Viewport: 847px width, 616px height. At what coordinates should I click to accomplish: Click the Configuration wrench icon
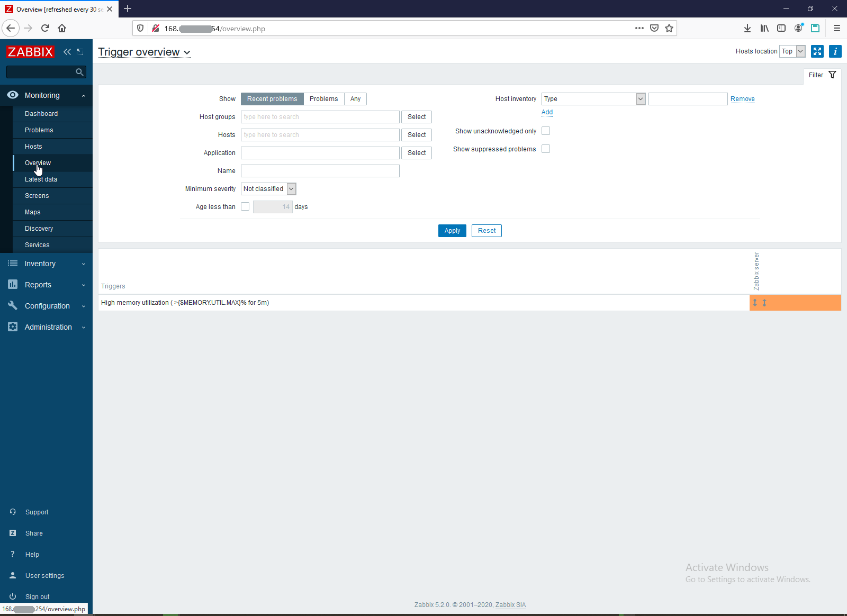click(13, 306)
